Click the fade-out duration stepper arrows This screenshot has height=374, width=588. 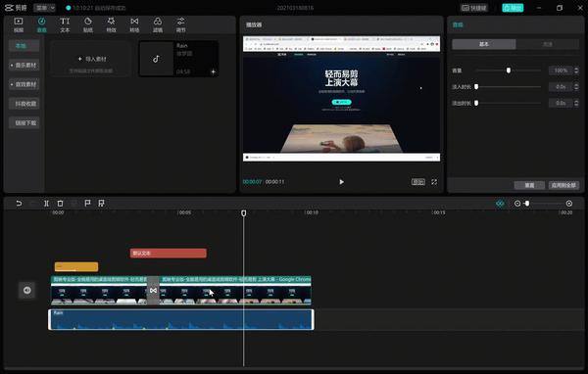point(576,103)
